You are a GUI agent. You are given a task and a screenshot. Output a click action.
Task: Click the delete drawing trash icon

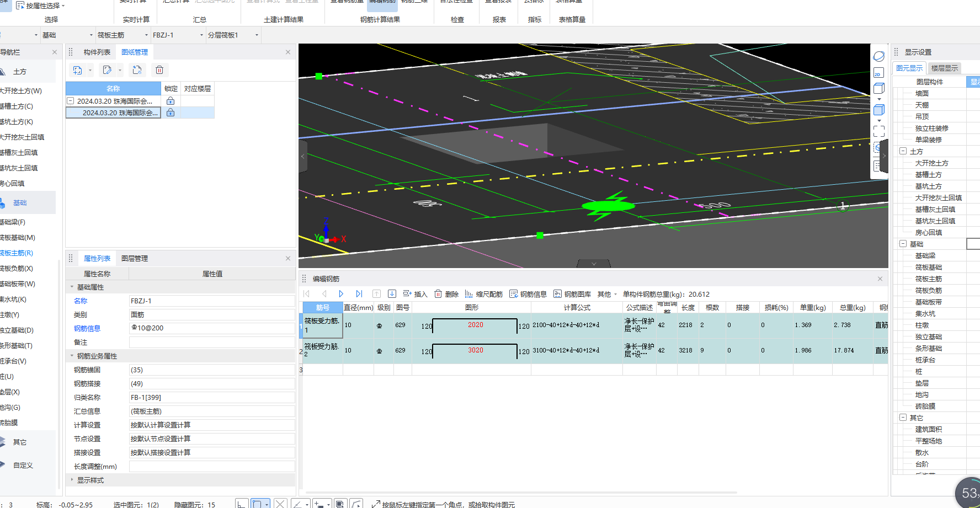159,70
